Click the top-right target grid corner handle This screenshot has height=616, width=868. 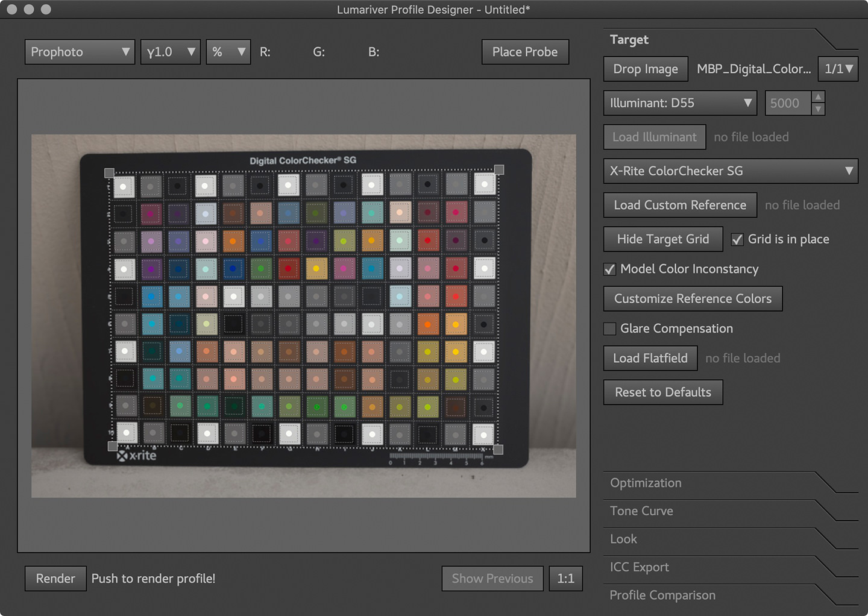pyautogui.click(x=499, y=170)
